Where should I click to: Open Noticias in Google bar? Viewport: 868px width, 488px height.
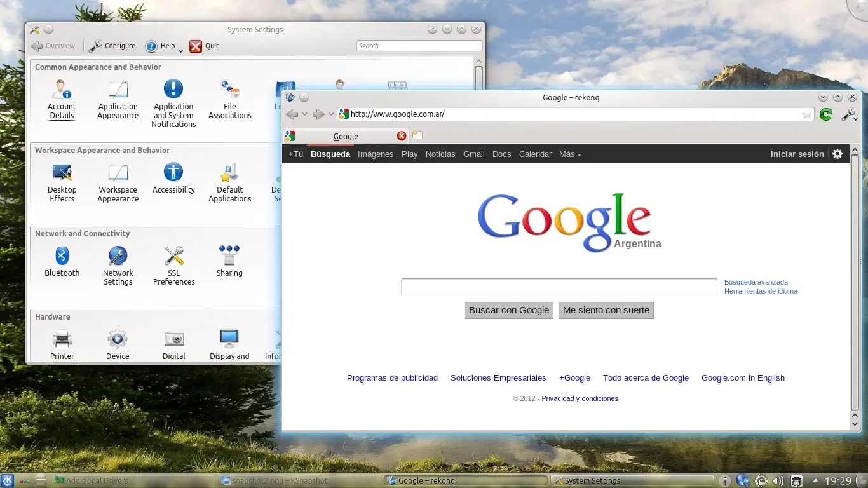pos(440,154)
